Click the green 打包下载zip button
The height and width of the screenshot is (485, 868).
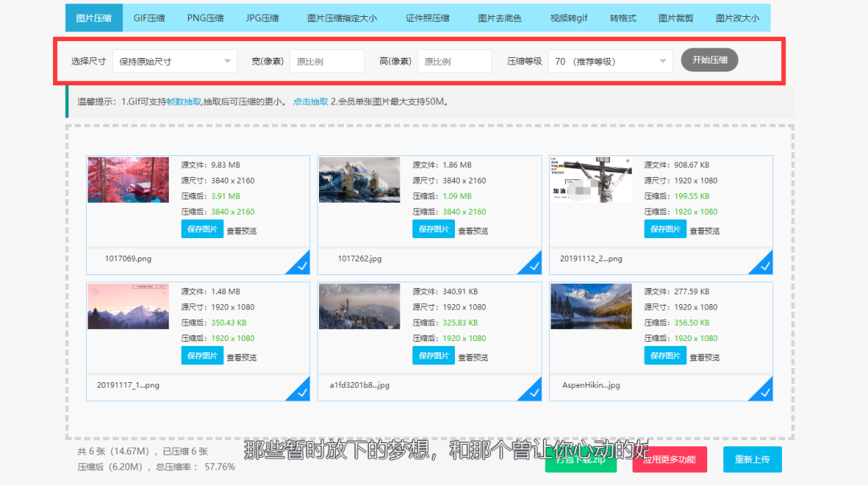pyautogui.click(x=581, y=459)
